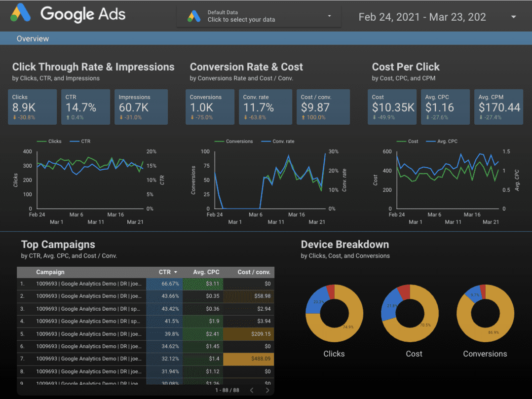Click the 41.5% CTR cell
Image resolution: width=532 pixels, height=399 pixels.
coord(164,321)
